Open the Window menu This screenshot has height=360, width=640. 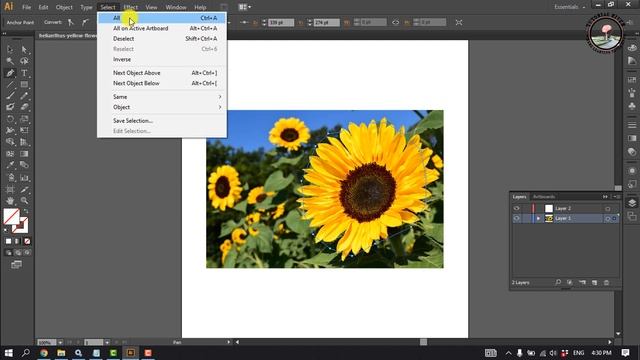pos(176,7)
